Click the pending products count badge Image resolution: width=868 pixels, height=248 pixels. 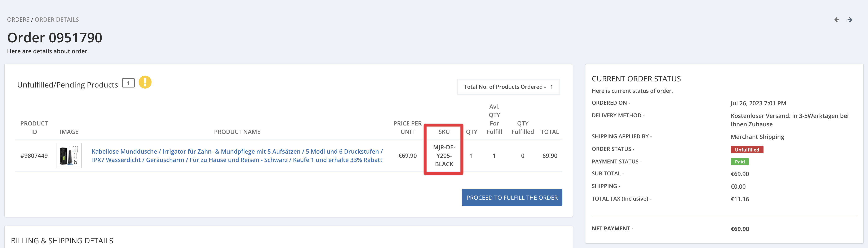click(x=128, y=83)
